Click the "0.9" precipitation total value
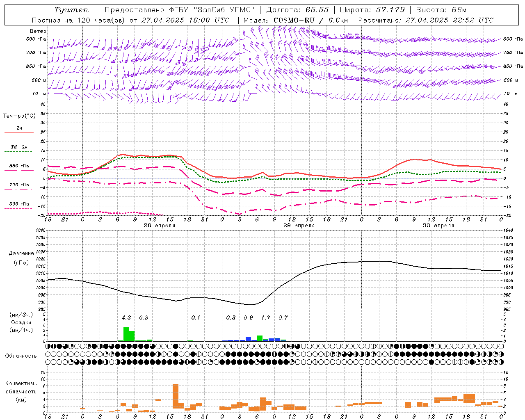The width and height of the screenshot is (525, 420). point(248,317)
